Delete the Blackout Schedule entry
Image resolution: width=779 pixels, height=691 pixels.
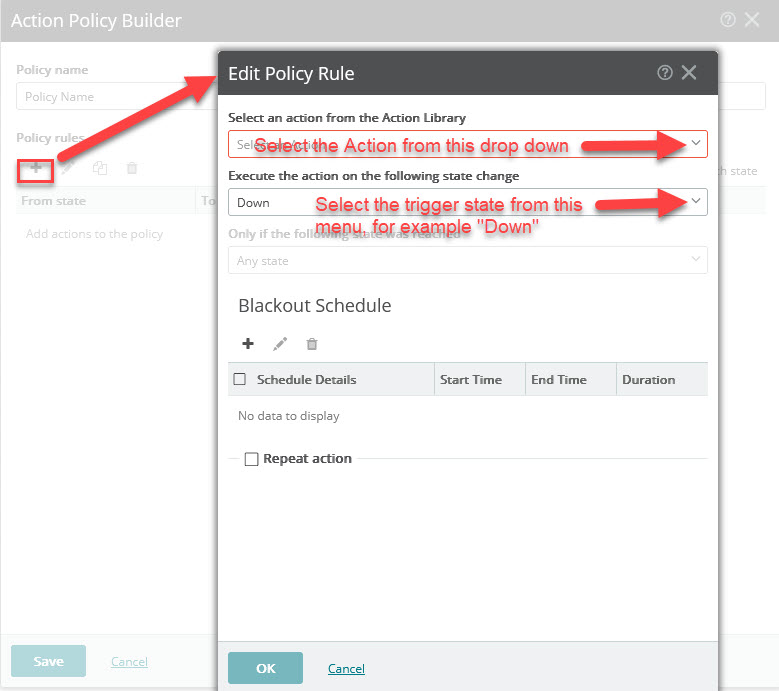click(x=312, y=344)
